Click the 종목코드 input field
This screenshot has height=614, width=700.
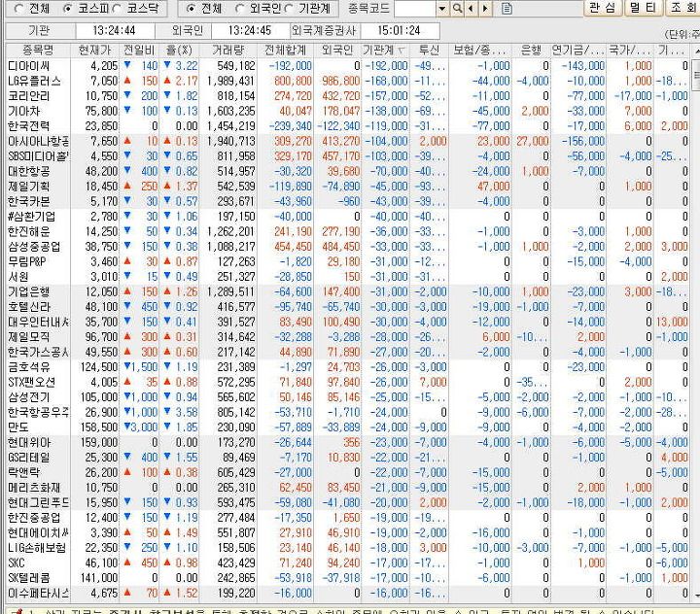tap(415, 8)
